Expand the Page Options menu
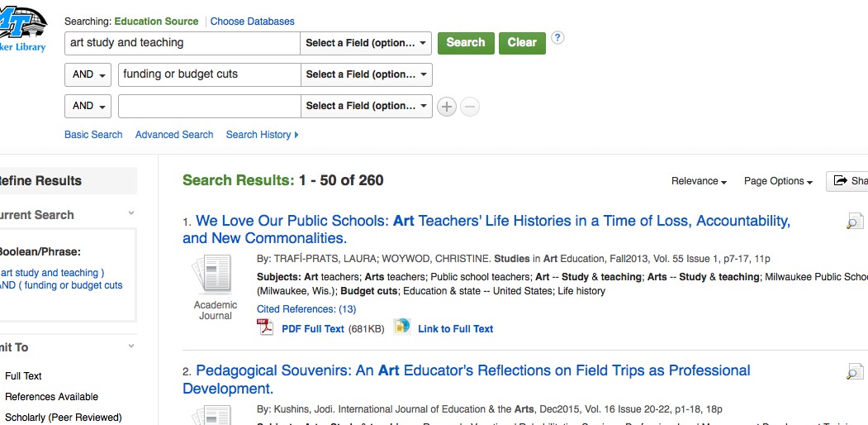 778,181
